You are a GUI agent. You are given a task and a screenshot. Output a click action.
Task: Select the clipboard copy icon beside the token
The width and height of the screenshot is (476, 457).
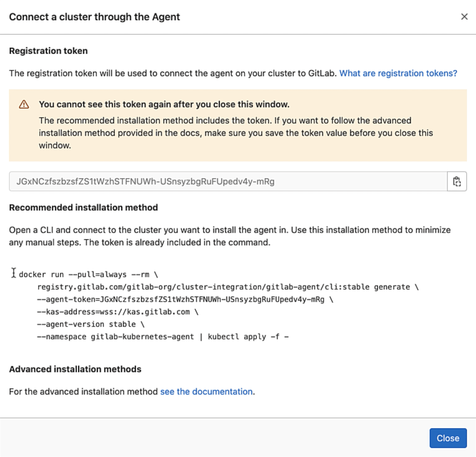(x=457, y=182)
